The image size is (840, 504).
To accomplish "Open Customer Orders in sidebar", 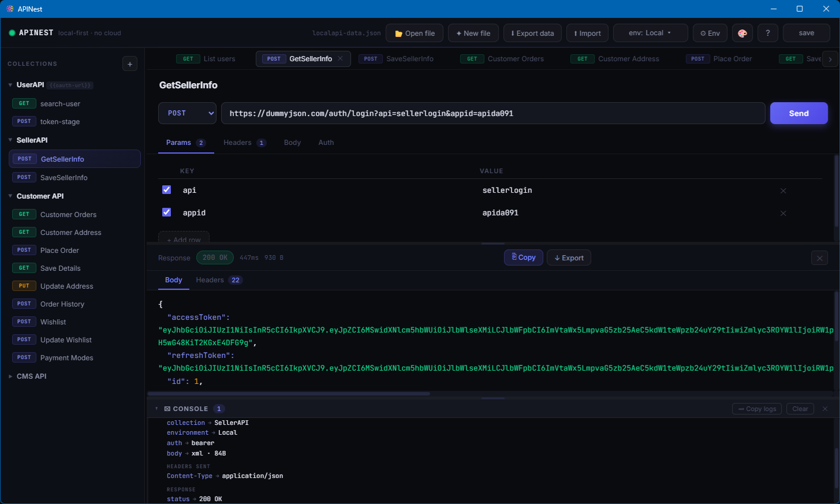I will pos(74,215).
